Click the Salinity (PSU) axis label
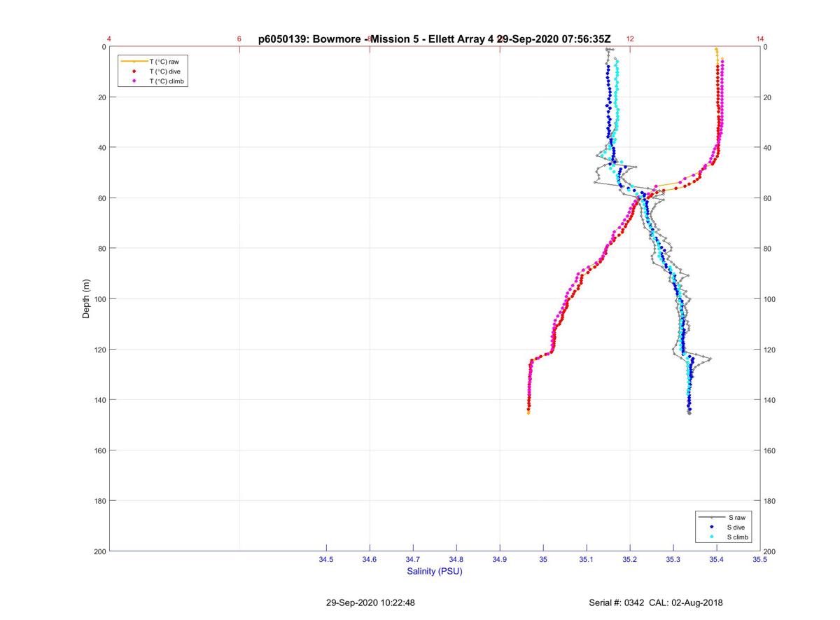 [435, 571]
